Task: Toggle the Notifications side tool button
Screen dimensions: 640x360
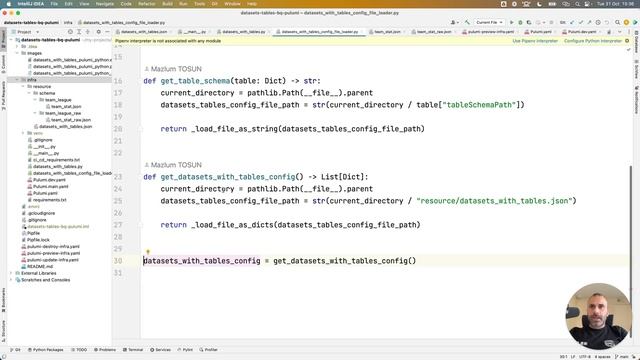Action: tap(636, 100)
